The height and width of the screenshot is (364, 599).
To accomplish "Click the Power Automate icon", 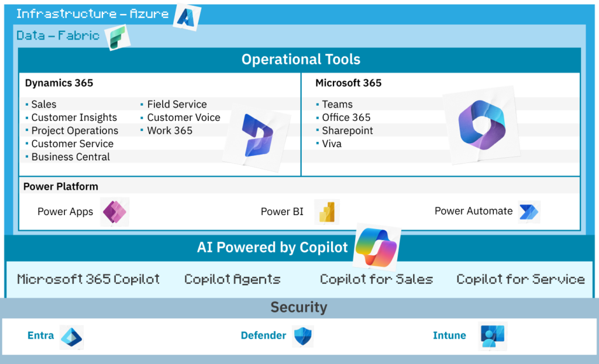I will (x=529, y=212).
